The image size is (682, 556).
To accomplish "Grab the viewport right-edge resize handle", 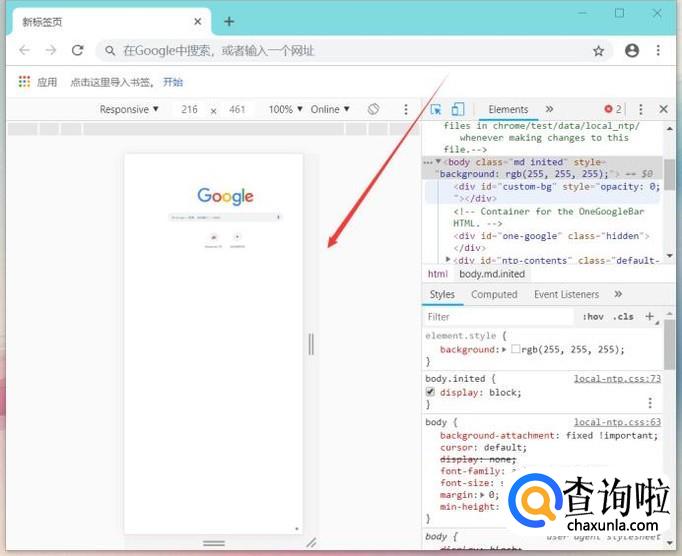I will tap(311, 344).
